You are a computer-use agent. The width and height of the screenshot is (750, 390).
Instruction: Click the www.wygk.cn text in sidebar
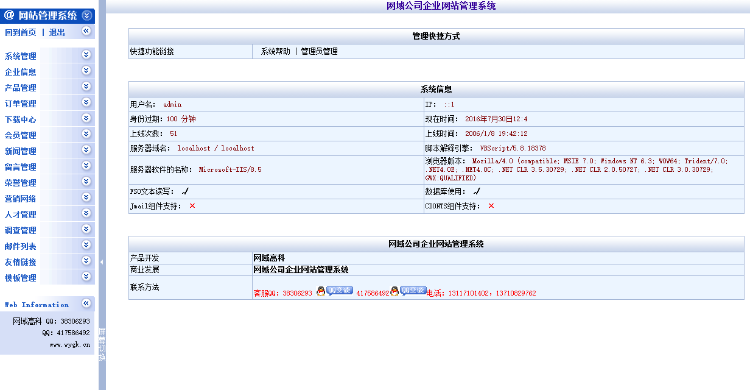[70, 345]
